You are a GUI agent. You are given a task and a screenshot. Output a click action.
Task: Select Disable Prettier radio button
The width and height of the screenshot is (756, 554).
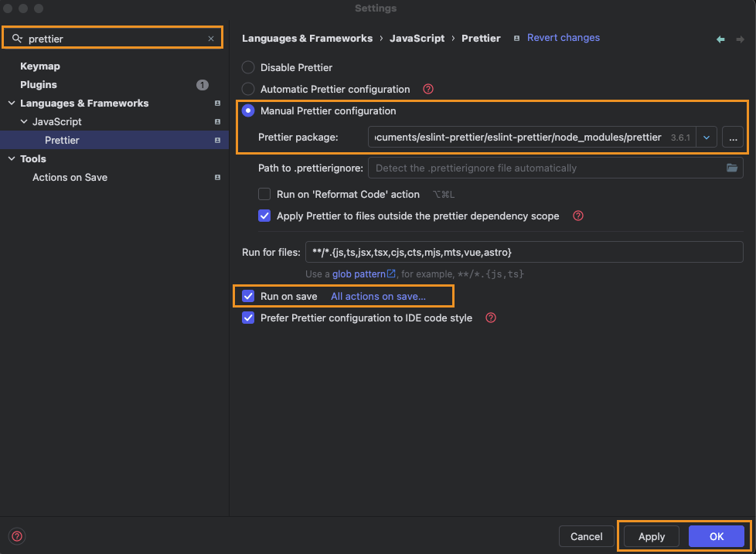coord(248,67)
